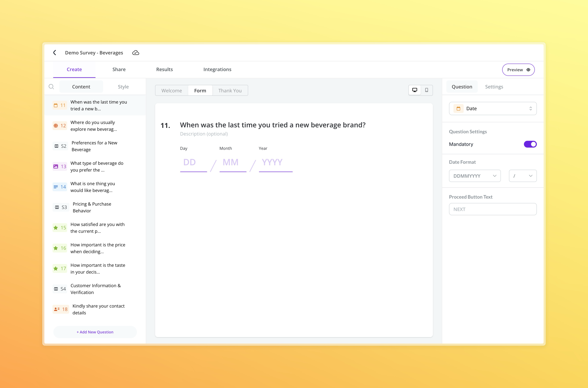Image resolution: width=588 pixels, height=388 pixels.
Task: Click the MM month input field
Action: coord(233,163)
